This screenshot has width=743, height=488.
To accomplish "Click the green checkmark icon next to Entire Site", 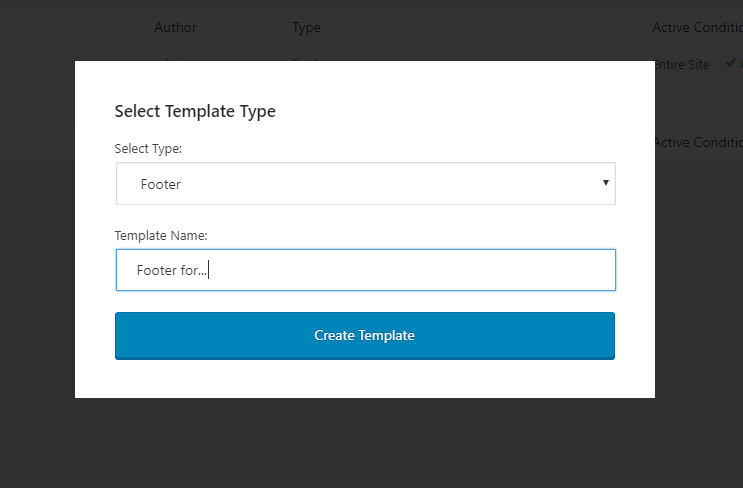I will coord(731,63).
